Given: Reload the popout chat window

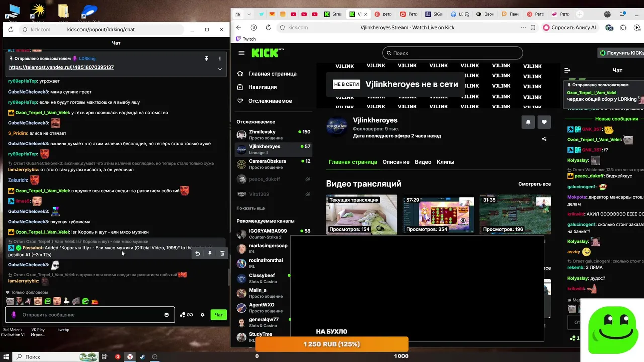Looking at the screenshot, I should (x=11, y=30).
